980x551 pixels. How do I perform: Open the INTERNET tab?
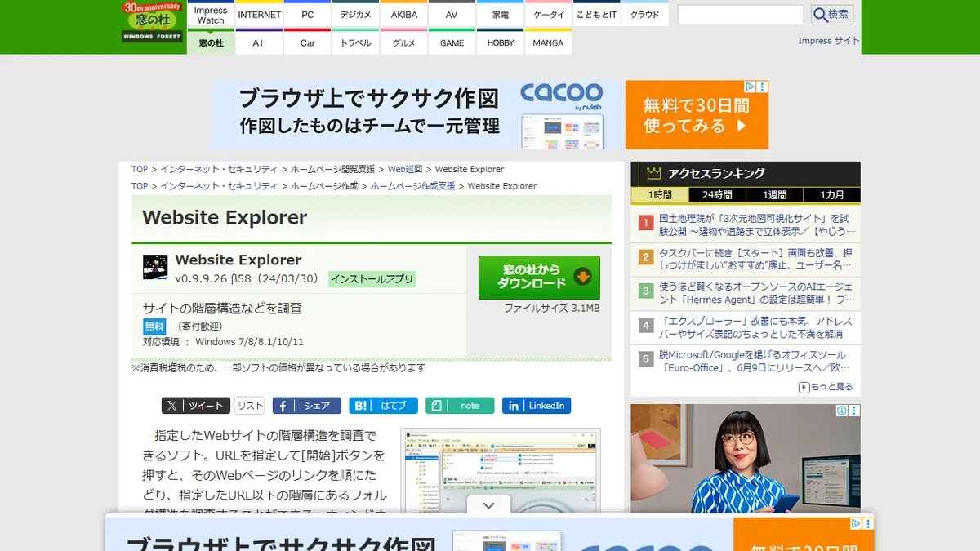pos(260,15)
